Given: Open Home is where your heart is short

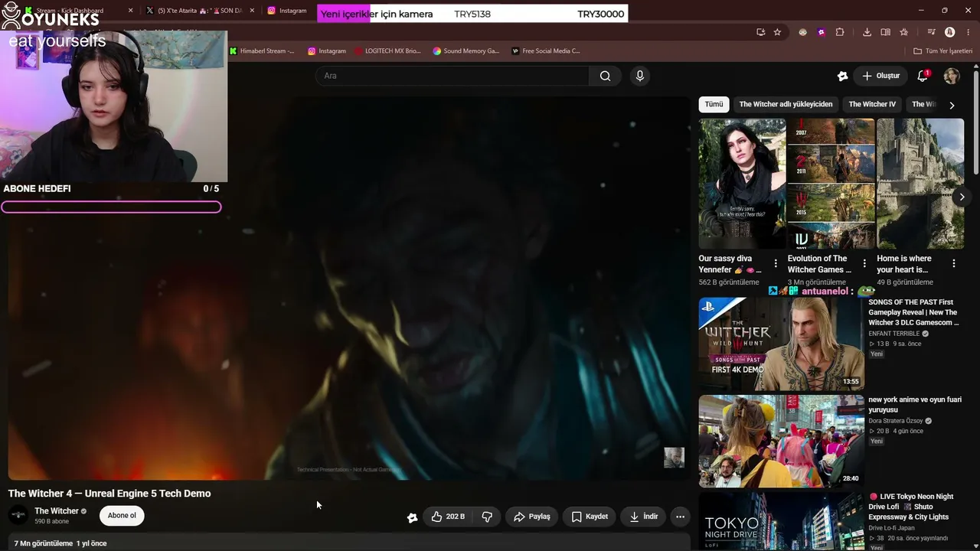Looking at the screenshot, I should click(920, 184).
